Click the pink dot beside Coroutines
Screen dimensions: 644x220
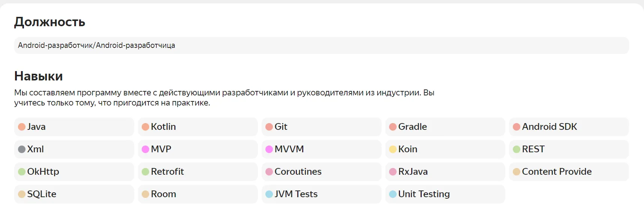pos(269,172)
